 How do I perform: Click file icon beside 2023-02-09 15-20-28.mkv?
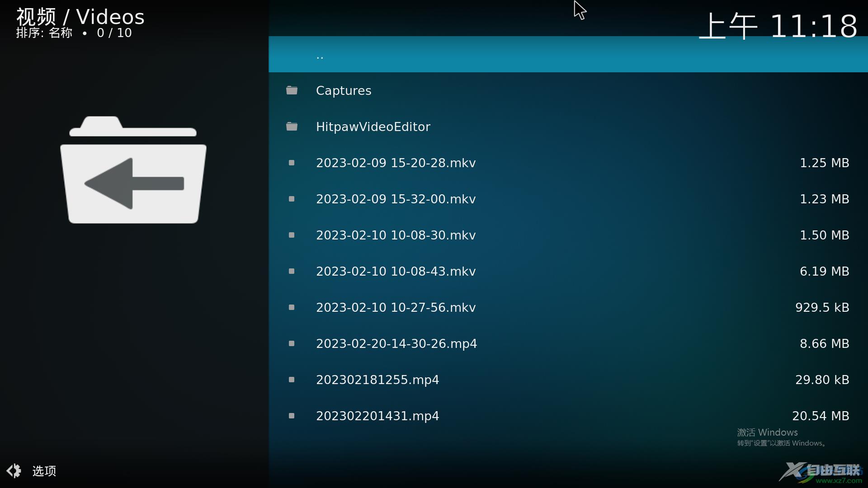click(x=292, y=163)
